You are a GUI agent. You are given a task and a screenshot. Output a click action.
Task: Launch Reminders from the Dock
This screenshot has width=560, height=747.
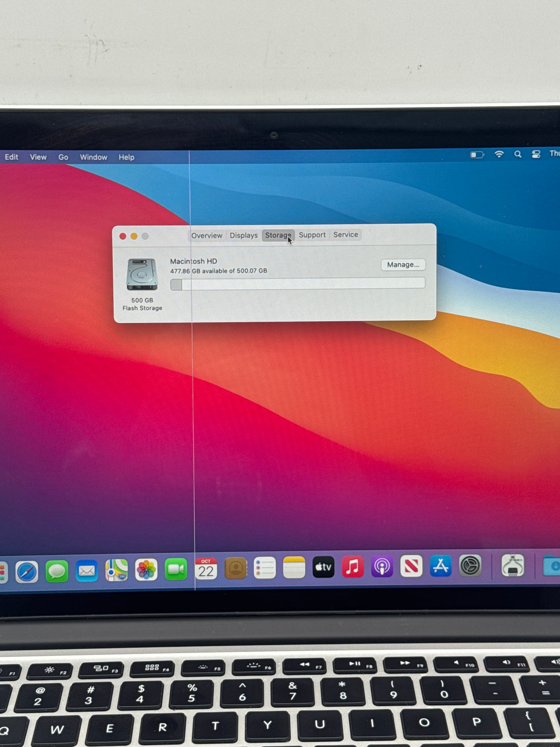click(x=265, y=568)
